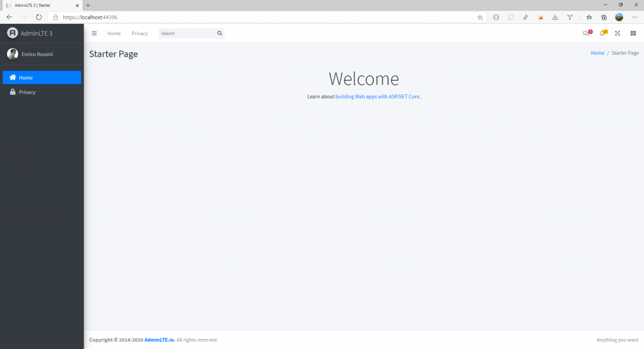This screenshot has height=349, width=644.
Task: Click the Home link in top navbar
Action: click(114, 33)
